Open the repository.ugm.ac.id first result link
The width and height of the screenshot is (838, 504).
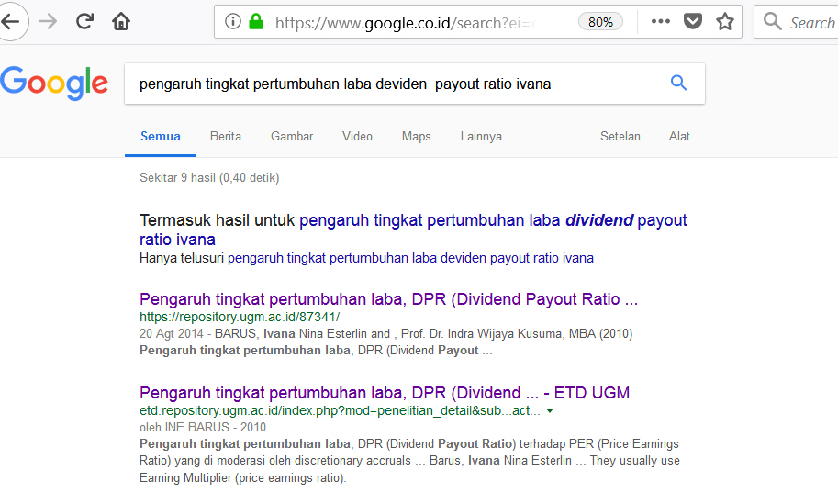[388, 299]
